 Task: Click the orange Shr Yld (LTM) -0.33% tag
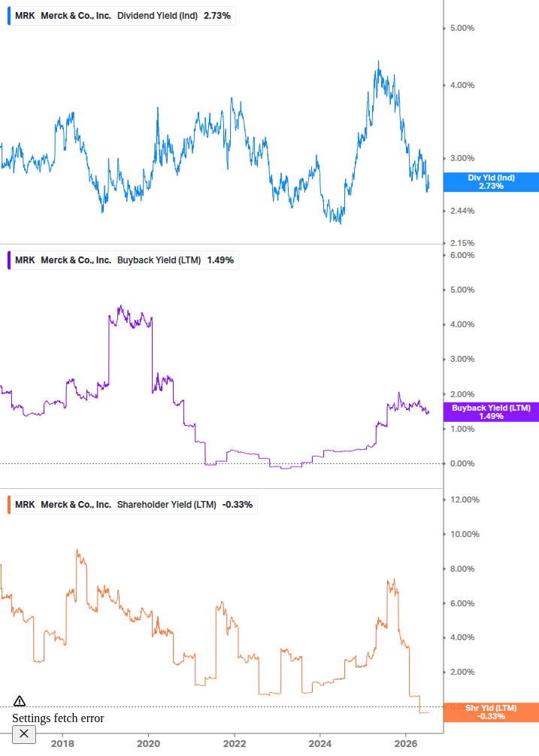pyautogui.click(x=491, y=712)
